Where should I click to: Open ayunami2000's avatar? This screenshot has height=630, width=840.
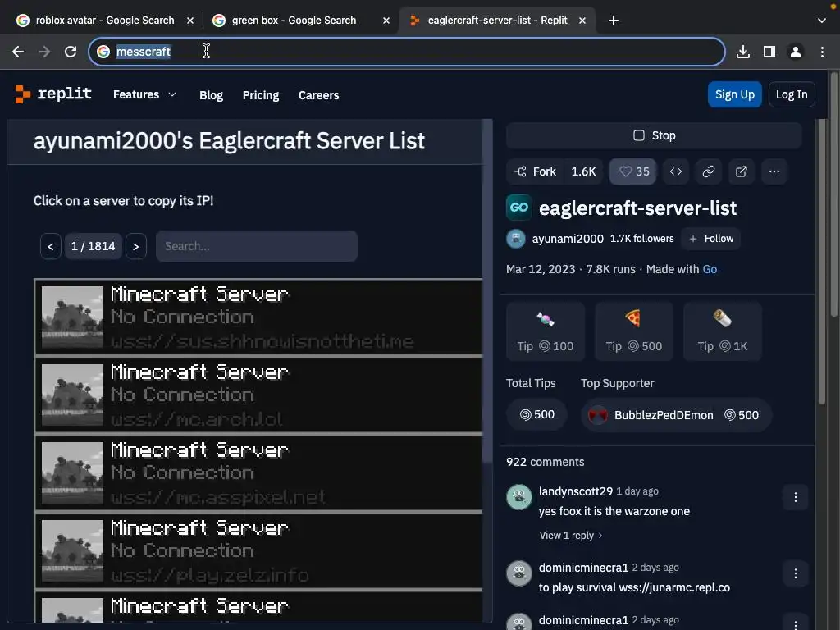tap(516, 239)
